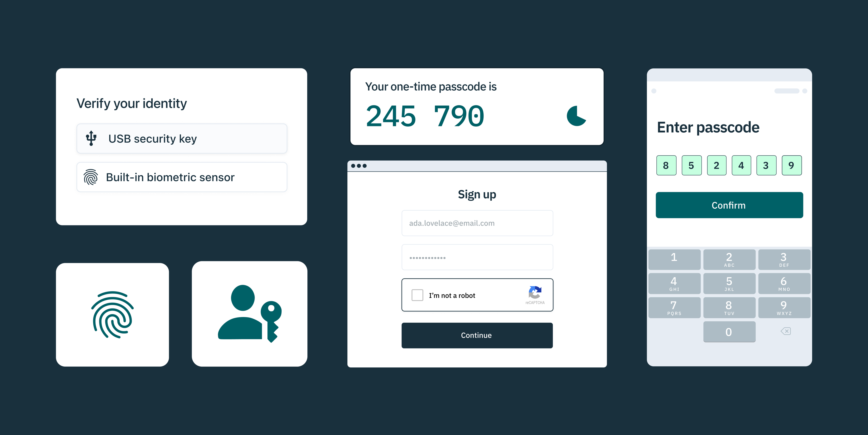Viewport: 868px width, 435px height.
Task: Click the moon timer icon on OTP card
Action: pos(577,117)
